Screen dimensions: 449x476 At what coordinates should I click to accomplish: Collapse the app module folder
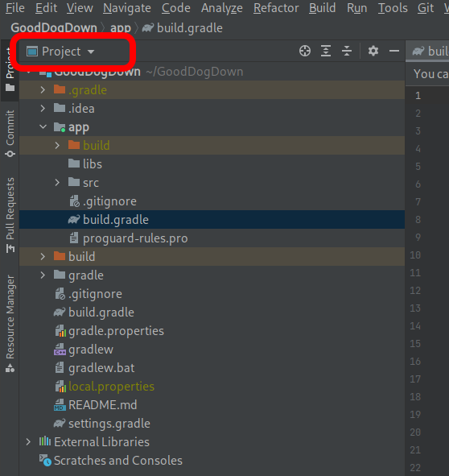point(43,127)
